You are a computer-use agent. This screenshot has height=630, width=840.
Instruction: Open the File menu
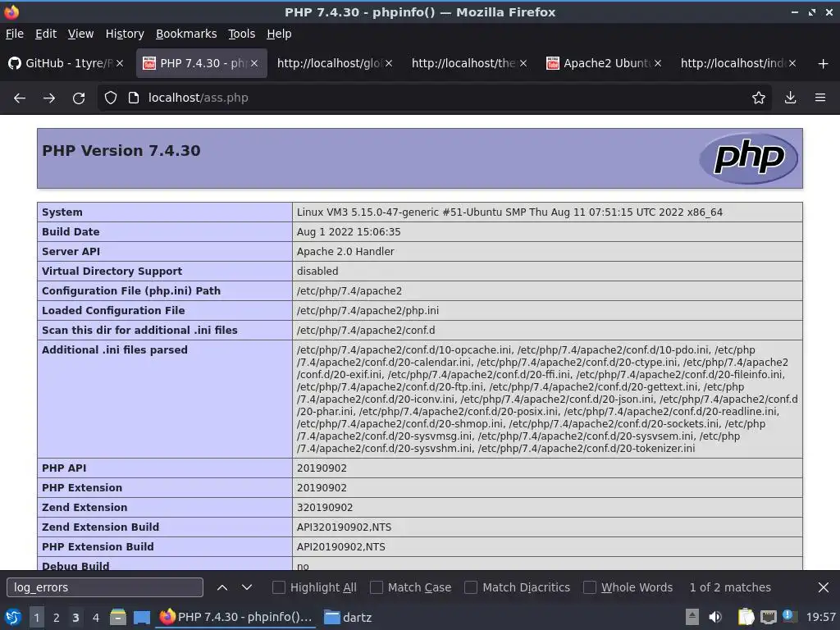(x=15, y=34)
